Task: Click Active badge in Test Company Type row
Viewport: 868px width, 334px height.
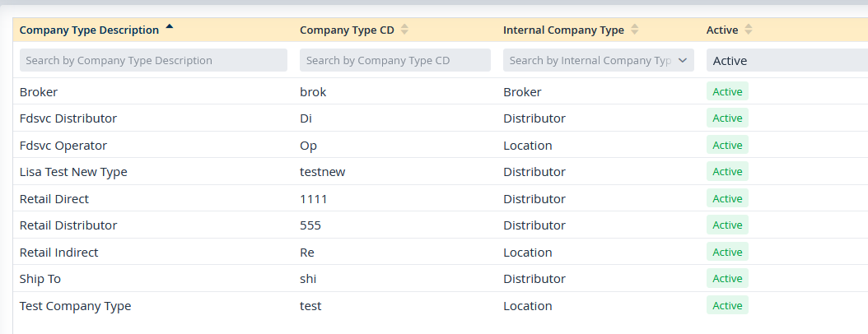Action: click(x=727, y=305)
